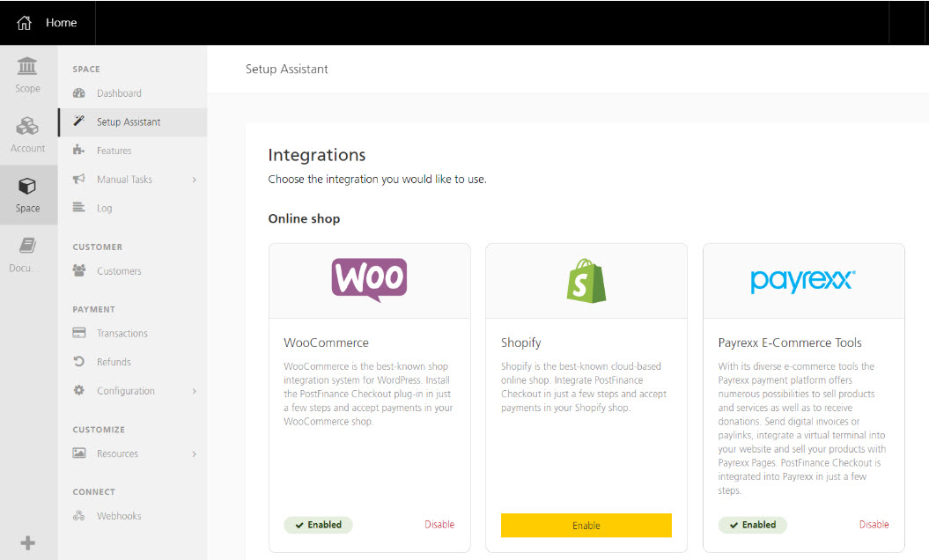Click the Online shop subheading
The image size is (929, 560).
click(x=304, y=218)
